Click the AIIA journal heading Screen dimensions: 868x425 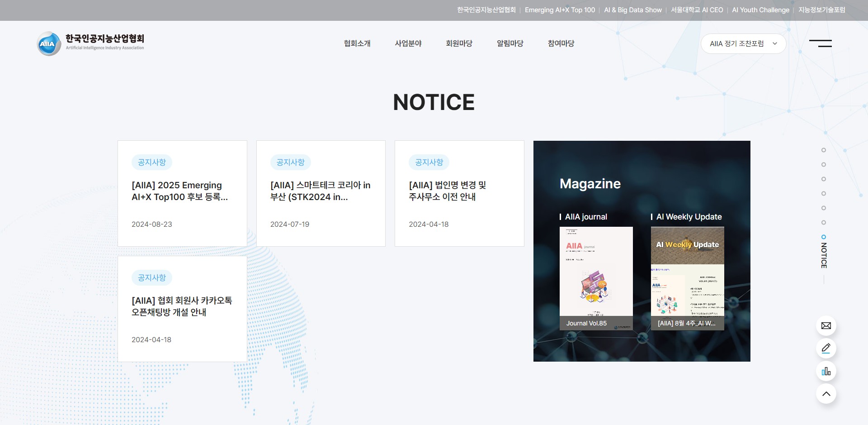click(586, 217)
